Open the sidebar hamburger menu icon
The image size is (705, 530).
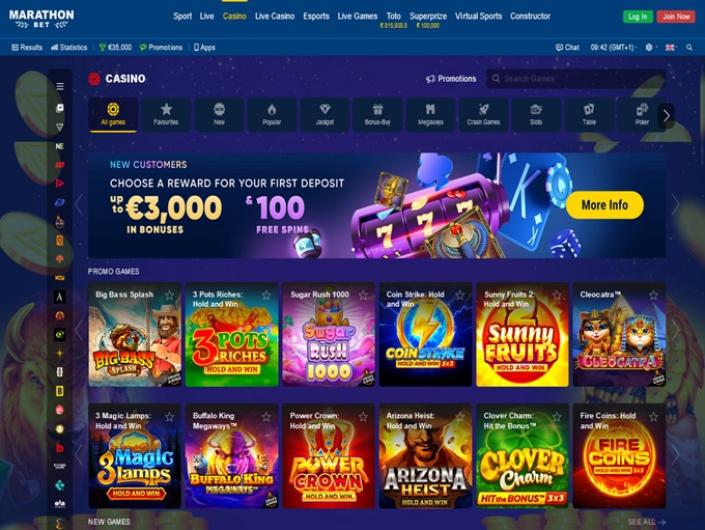click(x=60, y=86)
